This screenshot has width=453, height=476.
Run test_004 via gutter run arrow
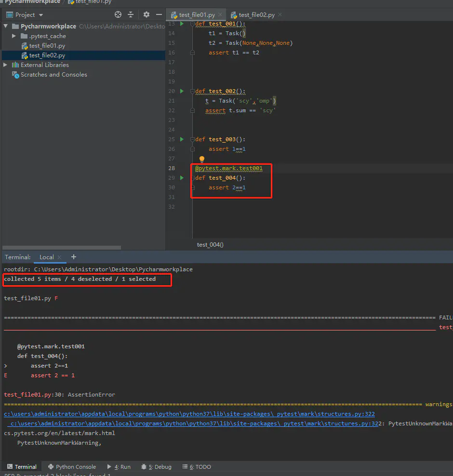point(182,178)
